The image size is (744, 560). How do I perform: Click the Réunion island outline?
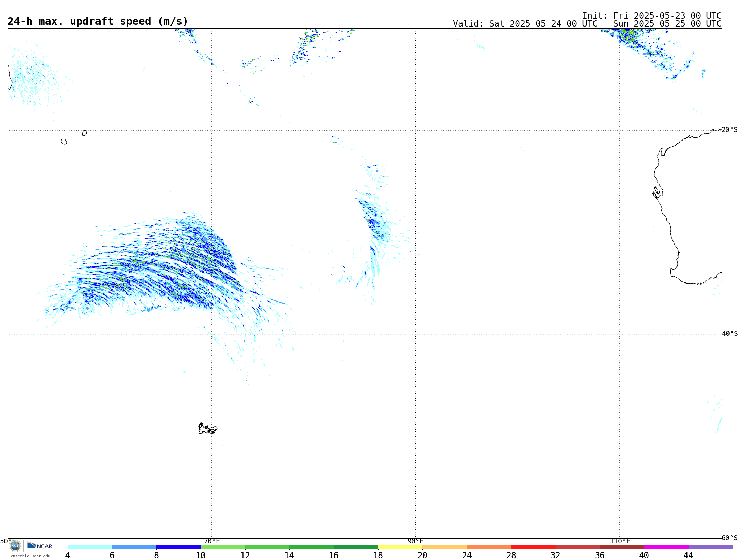64,142
